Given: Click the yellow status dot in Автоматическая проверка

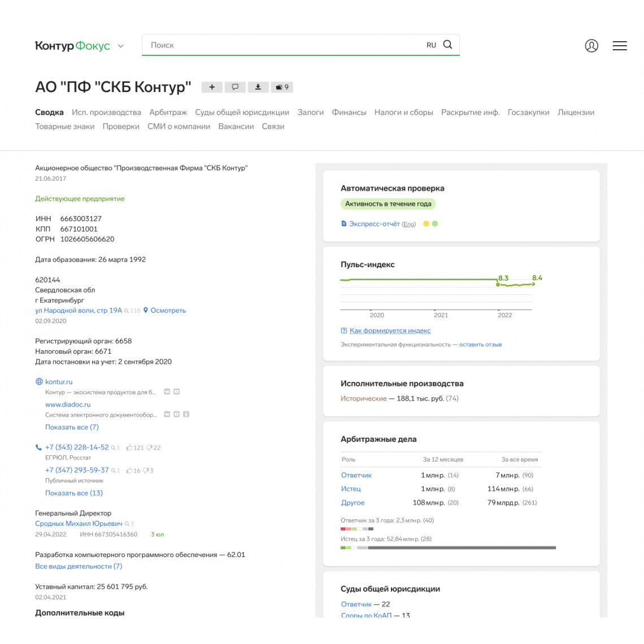Looking at the screenshot, I should (x=426, y=224).
